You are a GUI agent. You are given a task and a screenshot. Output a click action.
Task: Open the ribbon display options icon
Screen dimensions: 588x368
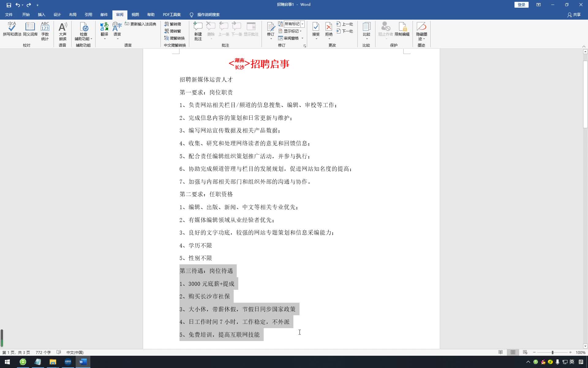[x=538, y=5]
